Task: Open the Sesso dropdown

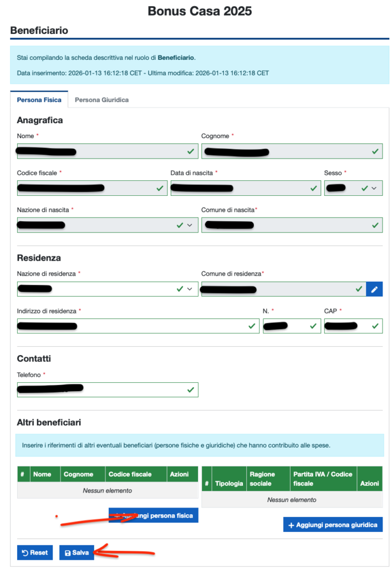Action: [x=374, y=189]
